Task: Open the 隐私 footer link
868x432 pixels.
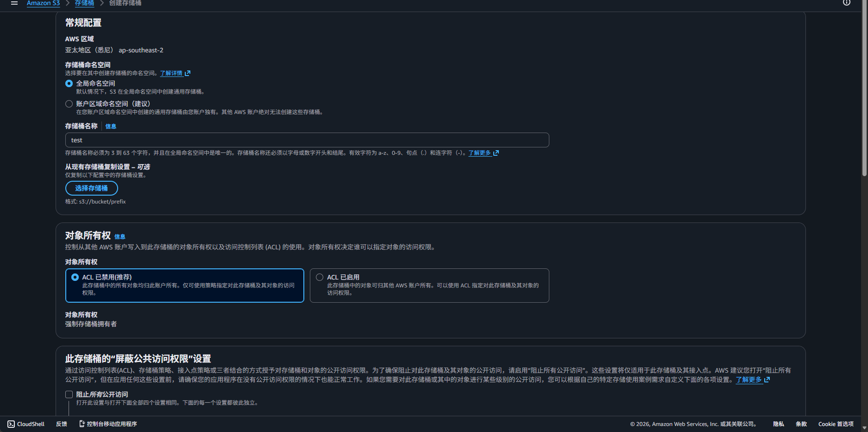Action: [x=779, y=424]
